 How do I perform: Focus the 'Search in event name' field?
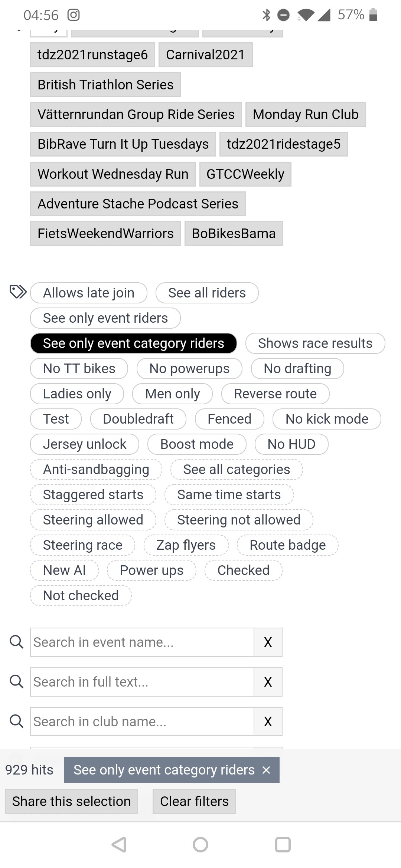tap(142, 642)
